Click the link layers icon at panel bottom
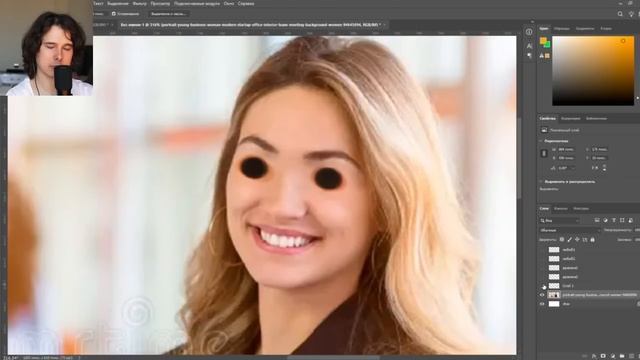 [585, 356]
